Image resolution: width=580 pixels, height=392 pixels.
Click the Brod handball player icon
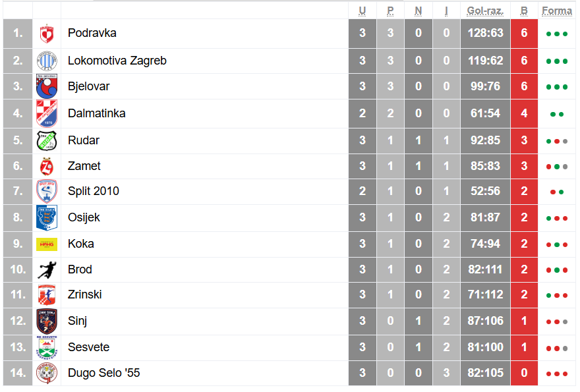46,269
